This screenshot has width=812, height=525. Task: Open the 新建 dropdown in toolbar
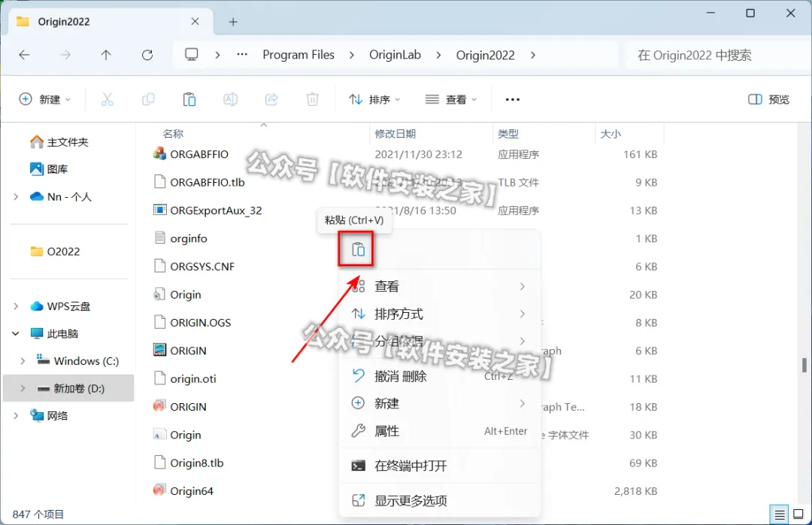[44, 99]
